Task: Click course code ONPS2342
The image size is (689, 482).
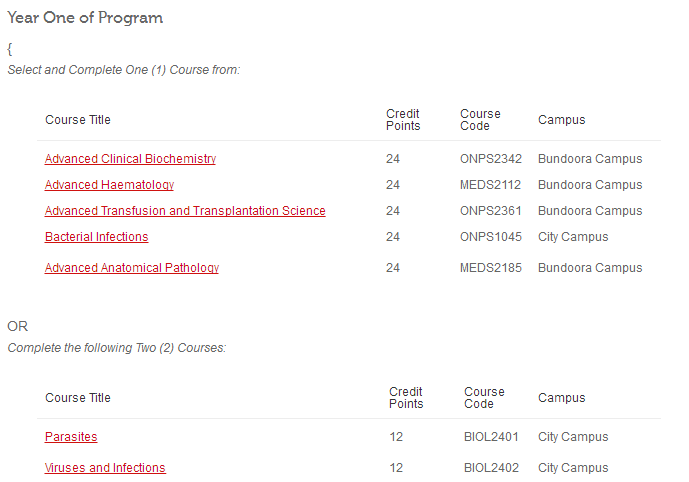Action: [x=491, y=159]
